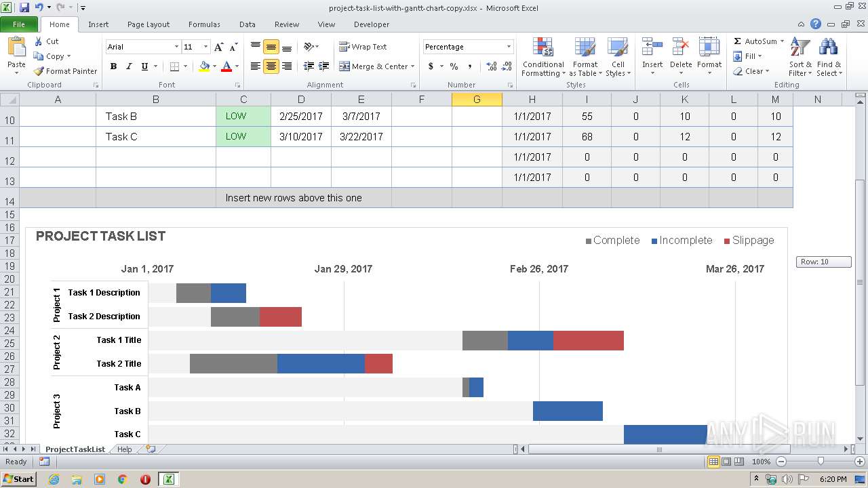Click the Insert cells icon

pyautogui.click(x=652, y=48)
